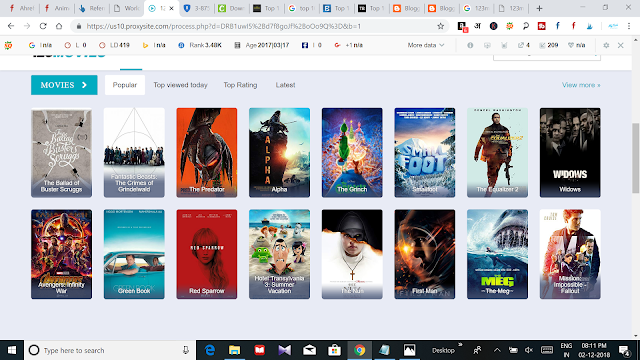Click the blue Facebook extension icon

point(558,26)
